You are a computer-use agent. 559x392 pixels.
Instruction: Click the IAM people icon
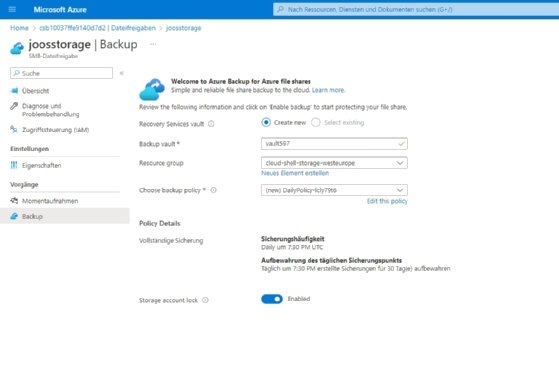tap(14, 129)
